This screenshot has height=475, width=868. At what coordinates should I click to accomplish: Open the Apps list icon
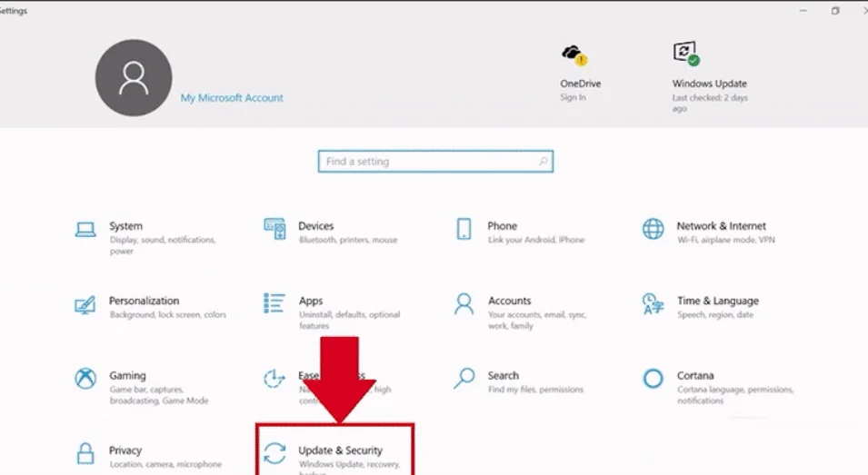(274, 303)
